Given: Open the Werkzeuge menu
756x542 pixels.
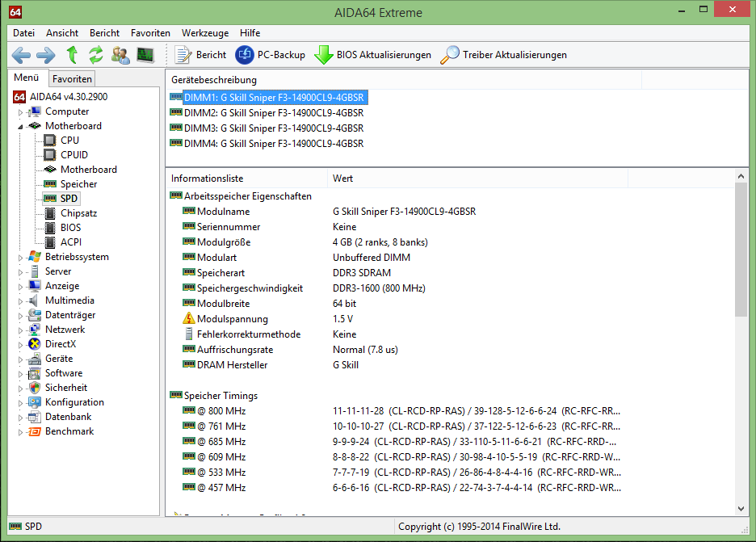Looking at the screenshot, I should click(x=205, y=33).
